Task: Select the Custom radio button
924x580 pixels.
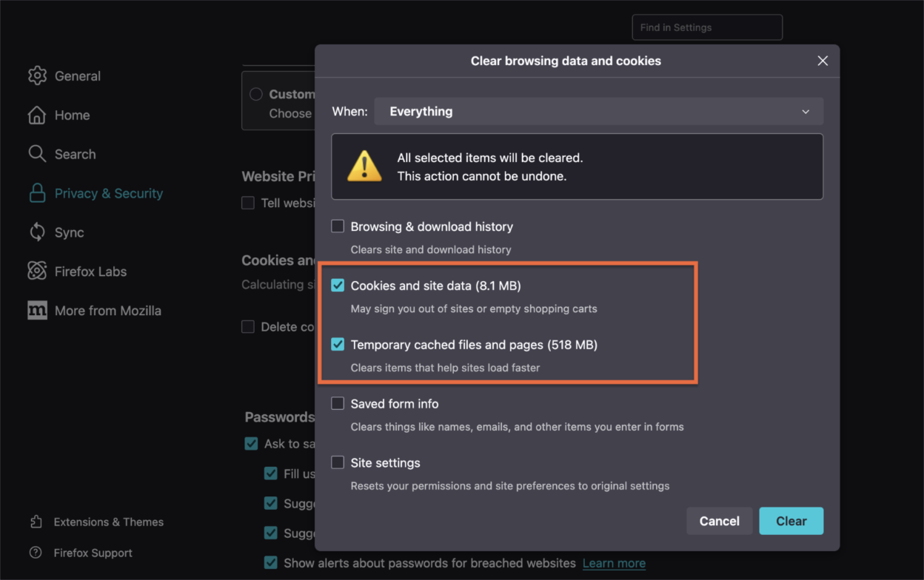Action: (256, 94)
